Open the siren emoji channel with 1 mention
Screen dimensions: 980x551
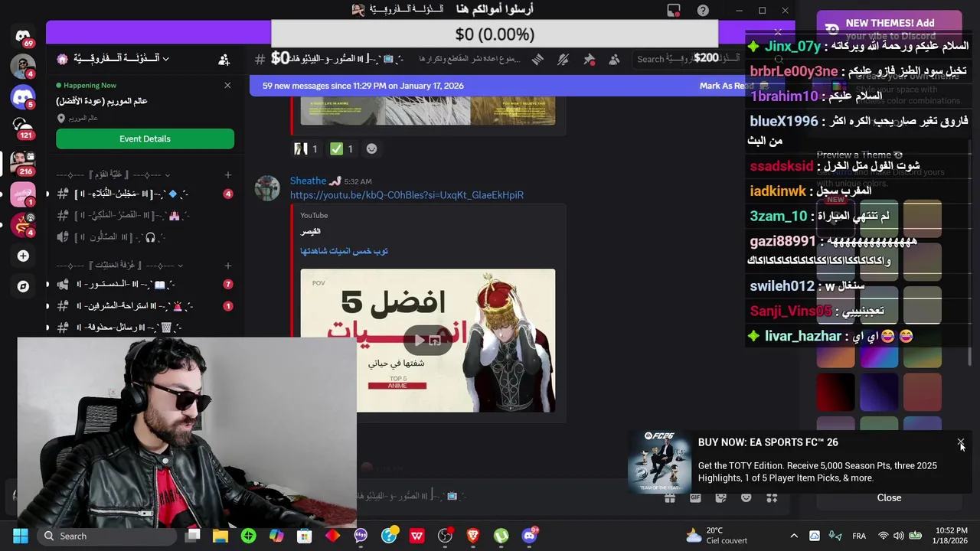pos(145,306)
